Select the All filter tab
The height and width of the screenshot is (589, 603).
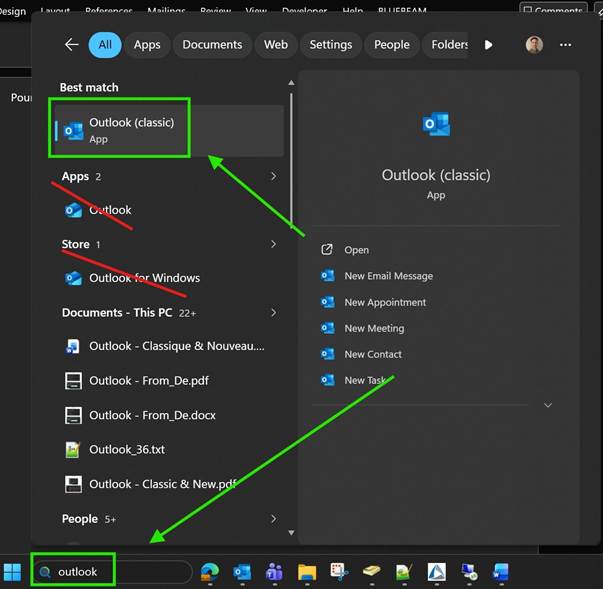pyautogui.click(x=105, y=45)
